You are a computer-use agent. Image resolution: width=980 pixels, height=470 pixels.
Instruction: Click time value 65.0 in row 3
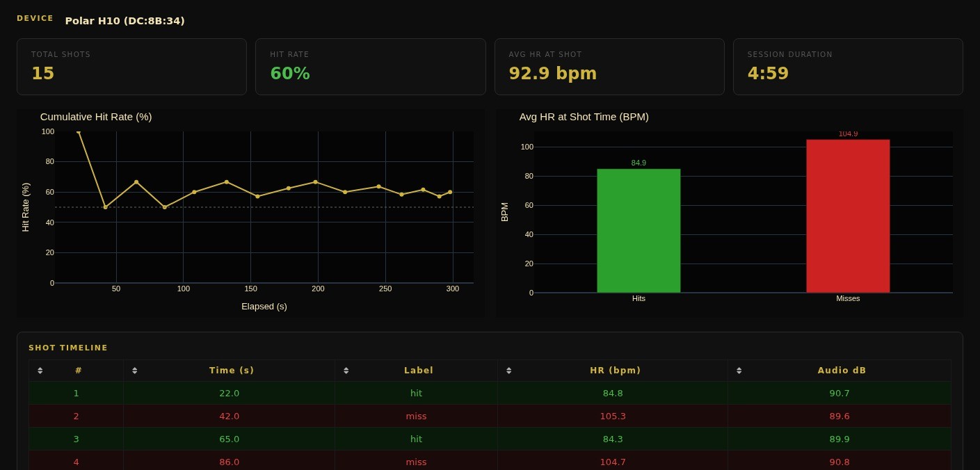pyautogui.click(x=230, y=439)
